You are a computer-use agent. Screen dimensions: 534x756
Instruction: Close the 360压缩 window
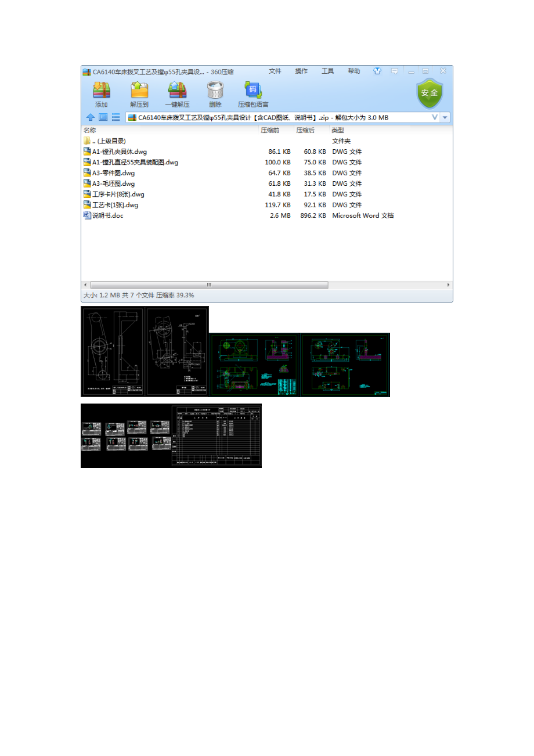[x=442, y=71]
